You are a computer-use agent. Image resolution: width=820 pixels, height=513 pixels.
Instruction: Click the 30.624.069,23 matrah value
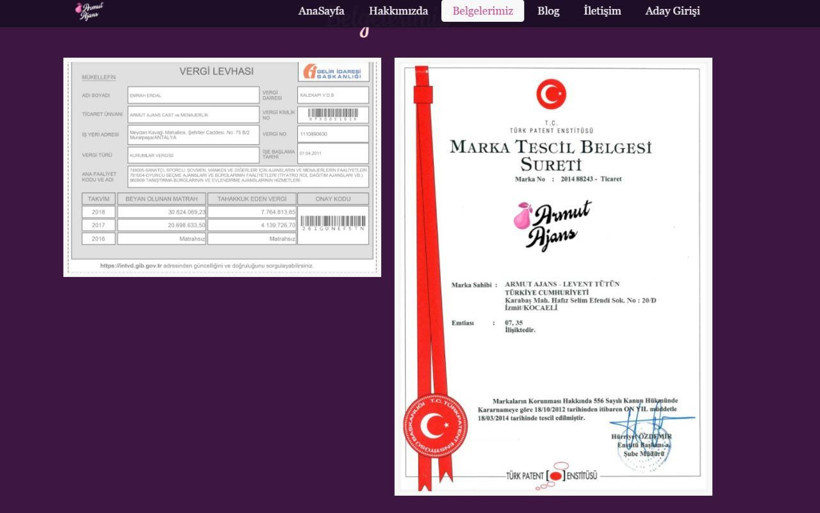pos(187,212)
